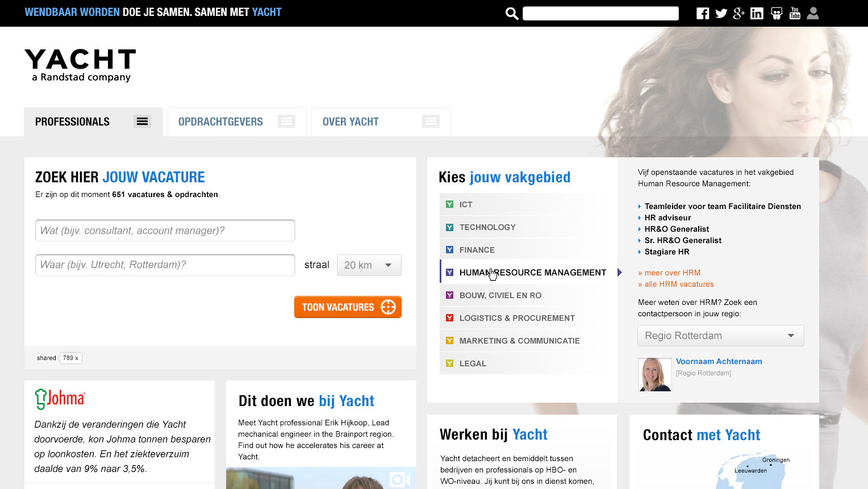This screenshot has width=868, height=489.
Task: Click the contact person photo thumbnail
Action: tap(655, 374)
